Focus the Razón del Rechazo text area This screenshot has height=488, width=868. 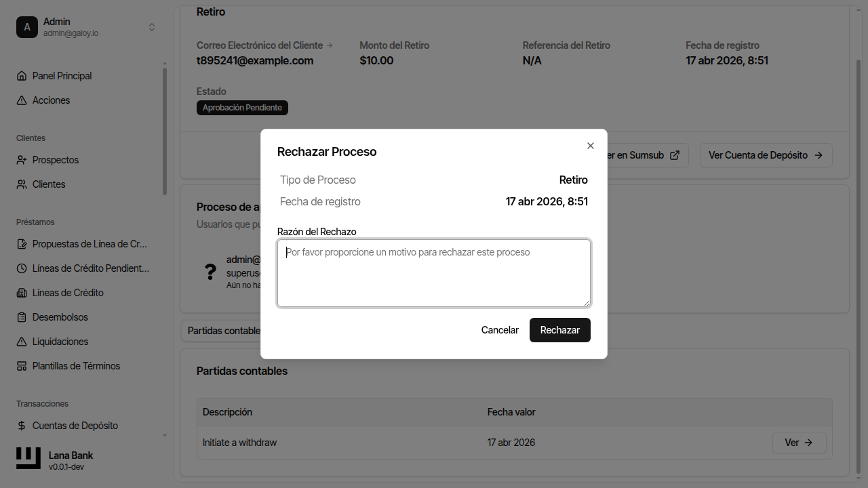click(x=434, y=272)
